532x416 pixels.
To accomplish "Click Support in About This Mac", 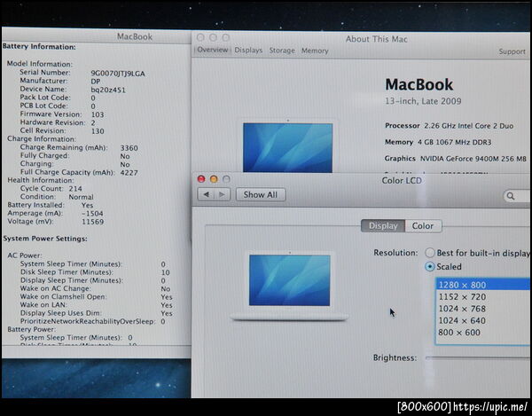I will coord(512,51).
